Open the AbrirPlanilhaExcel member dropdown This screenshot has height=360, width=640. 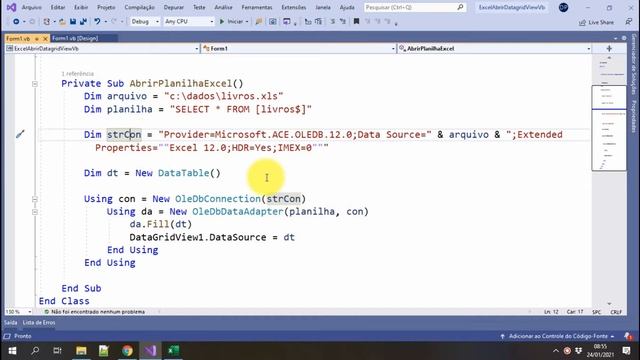[x=494, y=49]
